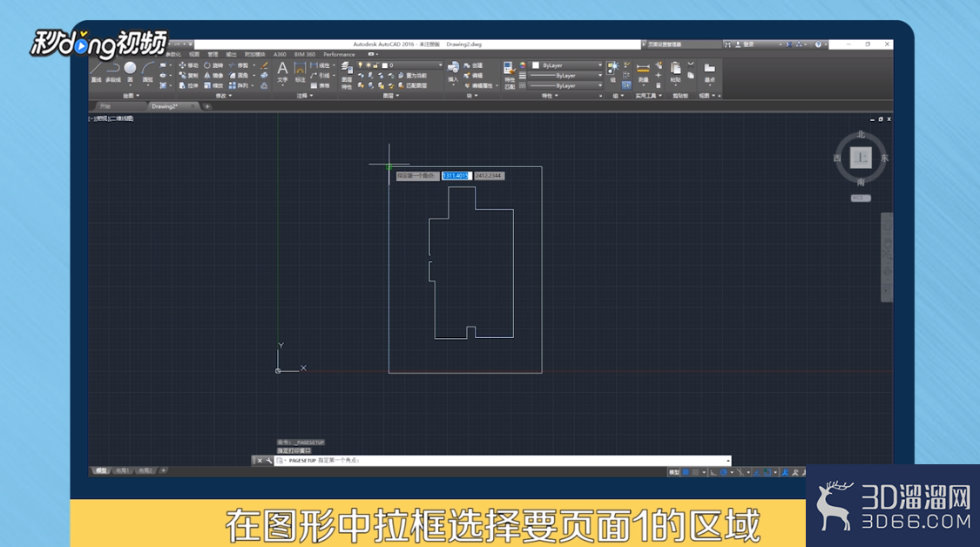Screen dimensions: 980x547
Task: Click the Linear (线性) dimension tool
Action: pyautogui.click(x=320, y=65)
